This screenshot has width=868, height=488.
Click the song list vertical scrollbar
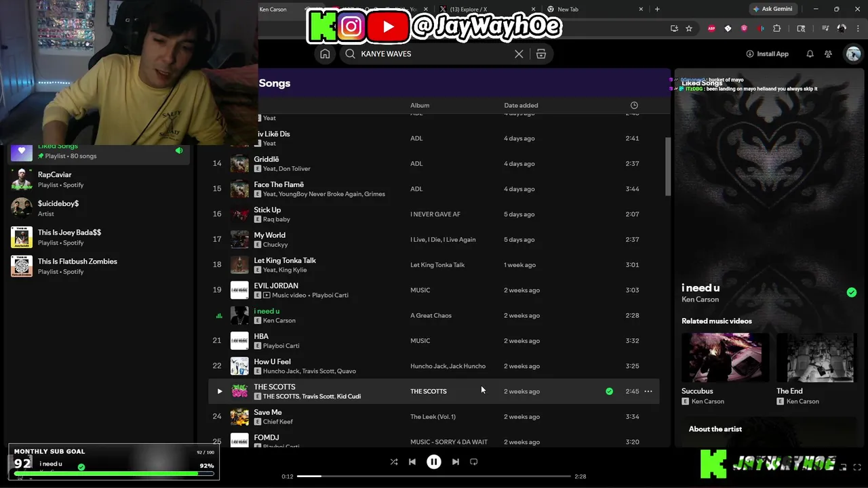coord(667,166)
